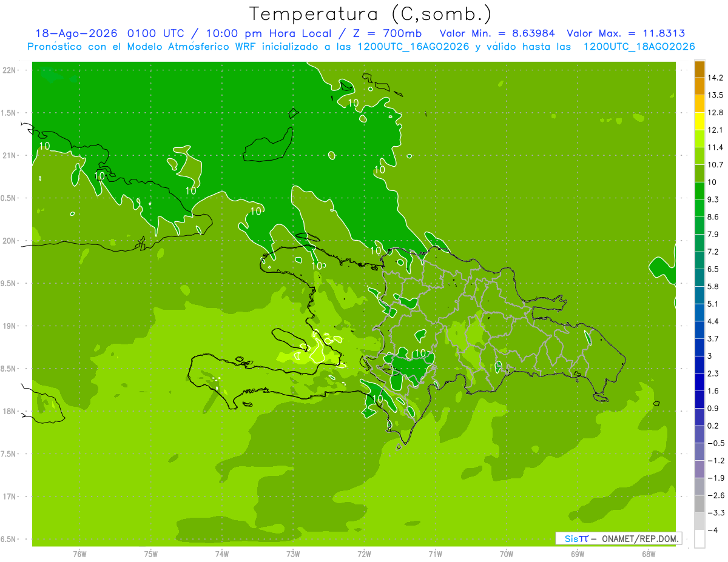Click the '14.2' colorbar value
728x562 pixels.
[716, 78]
